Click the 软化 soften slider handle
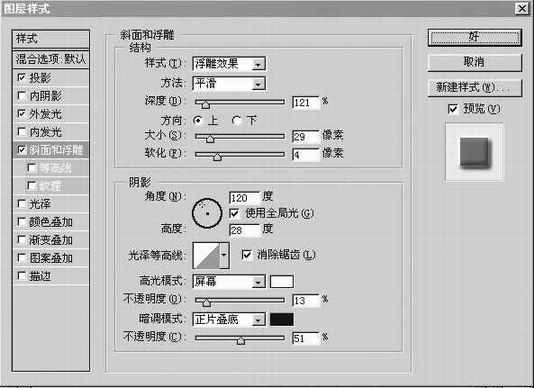Screen dimensions: 534x388 [x=217, y=157]
